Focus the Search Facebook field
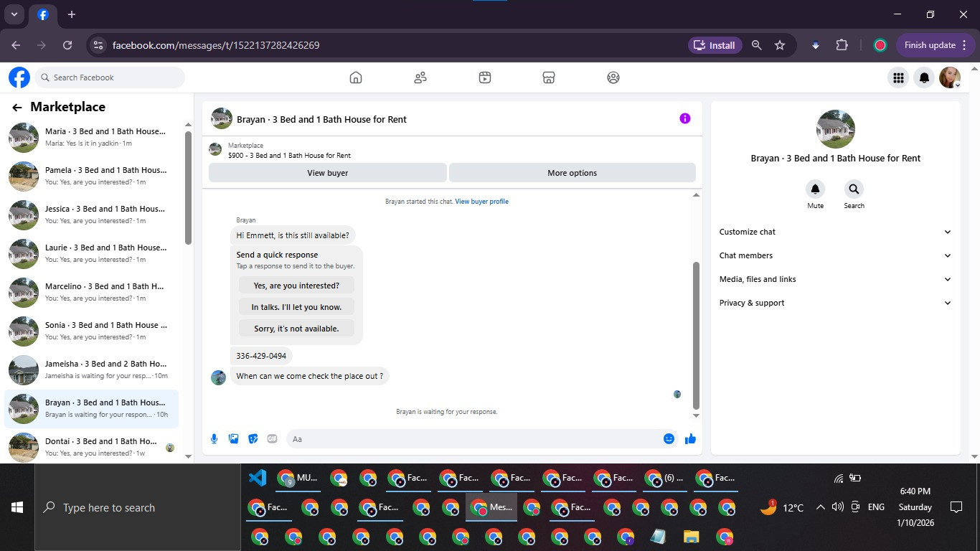Image resolution: width=980 pixels, height=551 pixels. coord(110,77)
